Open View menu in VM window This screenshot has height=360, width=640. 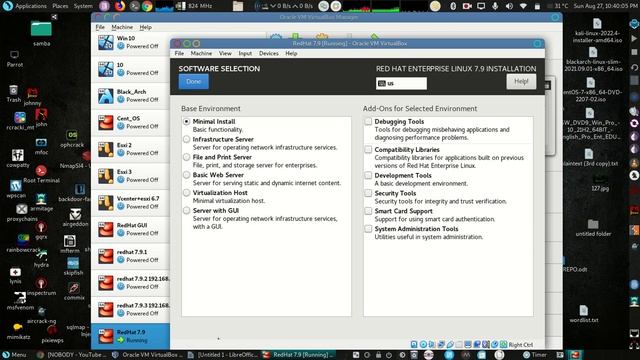tap(225, 53)
